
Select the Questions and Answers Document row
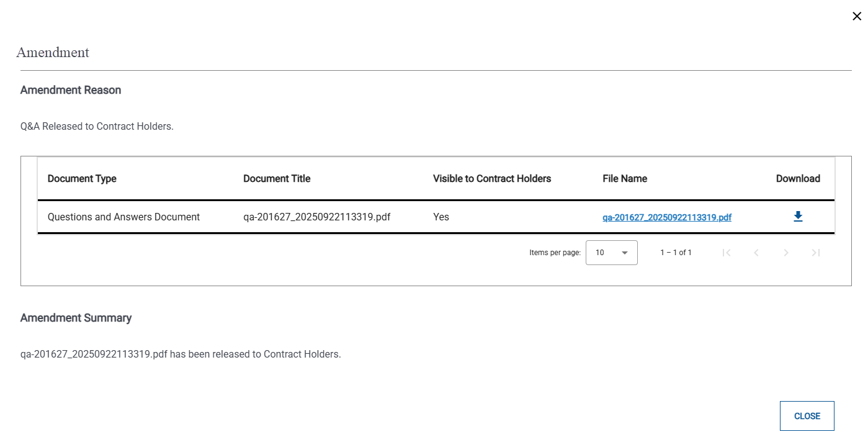(123, 217)
